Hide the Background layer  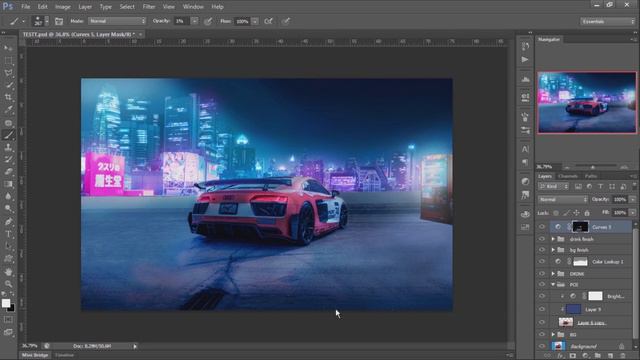[x=542, y=346]
